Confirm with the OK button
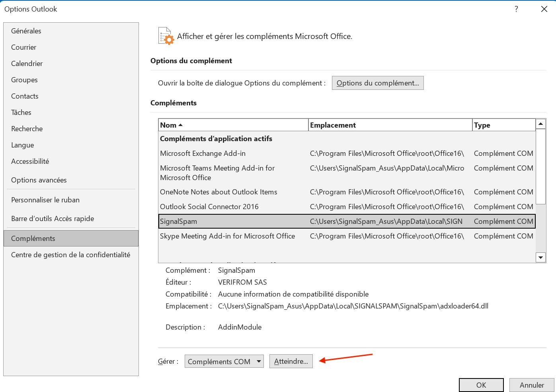Image resolution: width=556 pixels, height=392 pixels. point(481,385)
